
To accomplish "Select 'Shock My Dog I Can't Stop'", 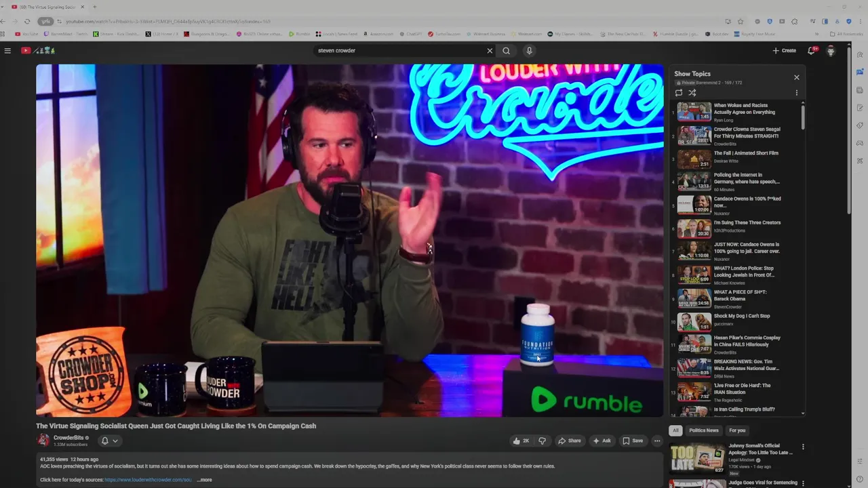I will coord(736,321).
